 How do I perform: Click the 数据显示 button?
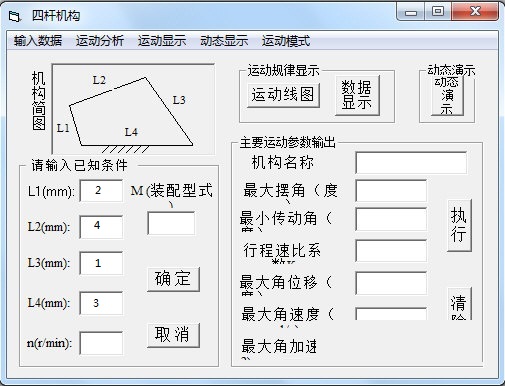[x=357, y=95]
